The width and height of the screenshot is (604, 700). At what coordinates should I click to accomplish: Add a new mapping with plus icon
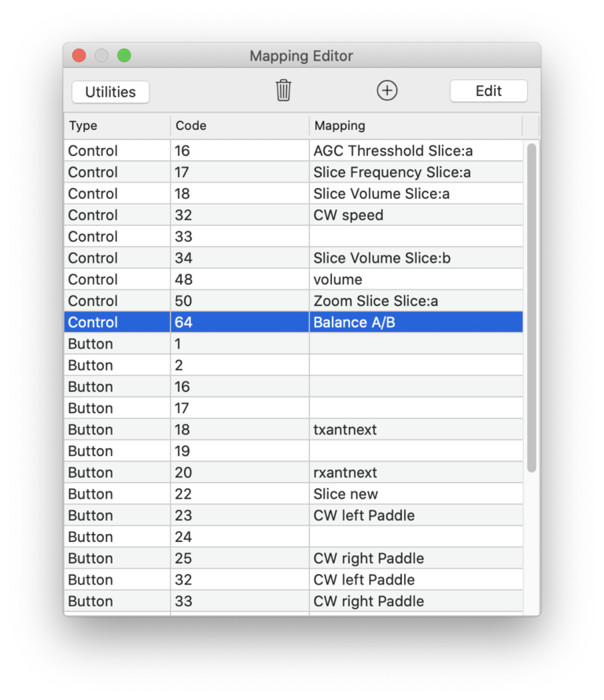[x=387, y=90]
